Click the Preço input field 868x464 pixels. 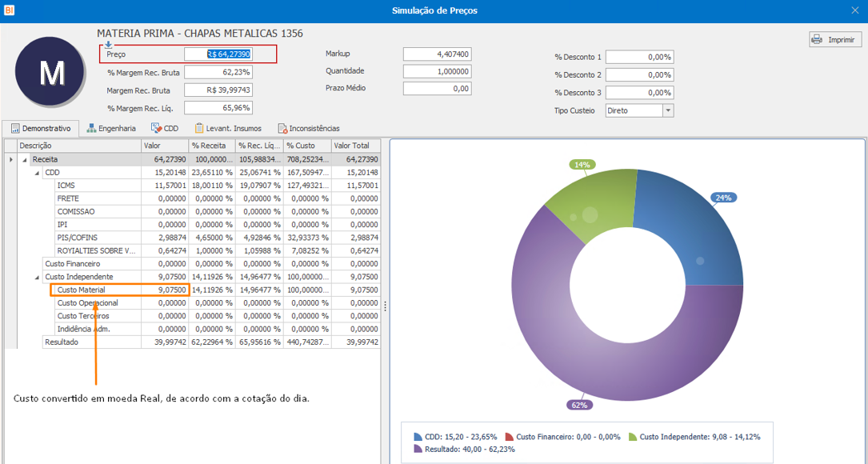click(x=218, y=54)
